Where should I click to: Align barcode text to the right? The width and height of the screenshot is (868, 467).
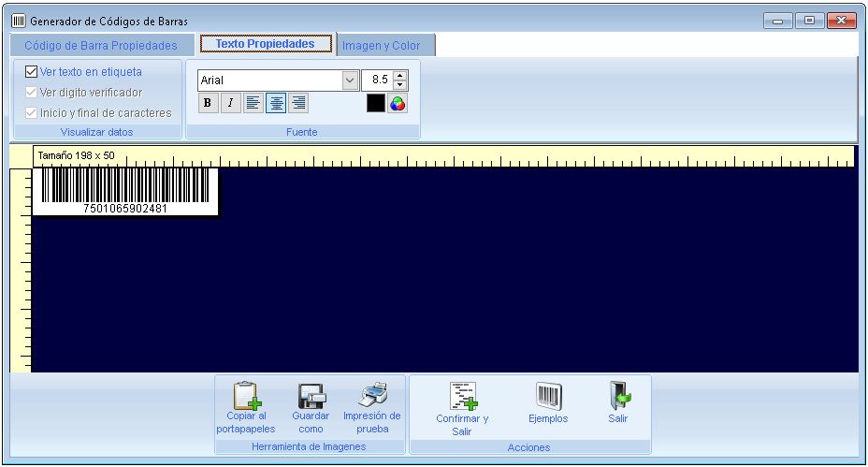298,104
